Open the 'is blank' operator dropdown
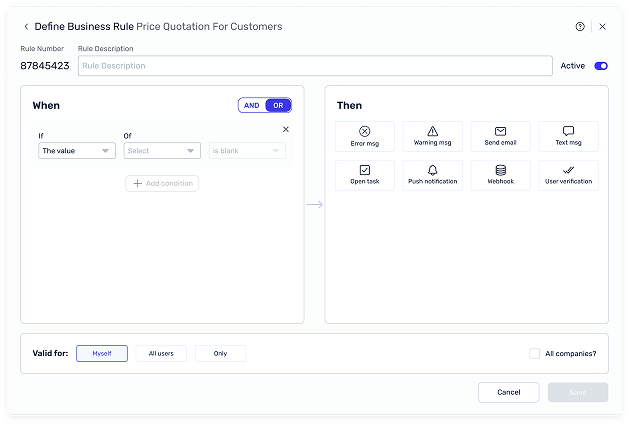Image resolution: width=629 pixels, height=425 pixels. tap(246, 151)
